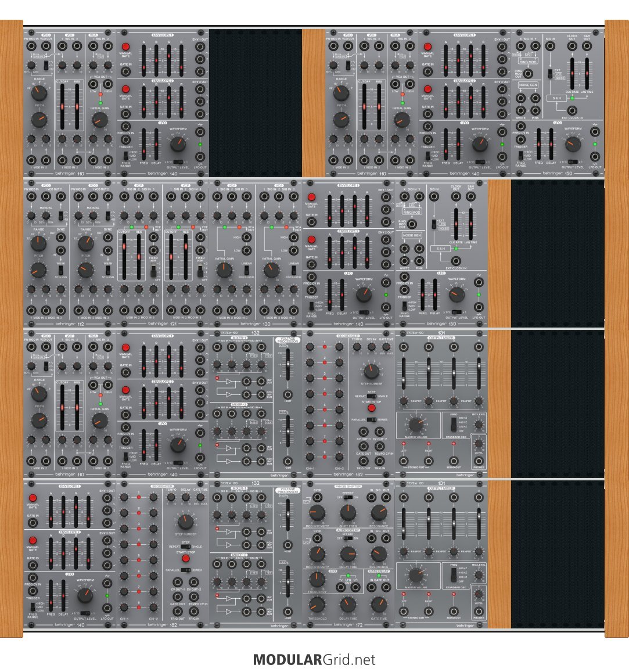The width and height of the screenshot is (629, 672).
Task: Click LEFT stereo out jack on bottom-row 131
Action: pos(403,612)
